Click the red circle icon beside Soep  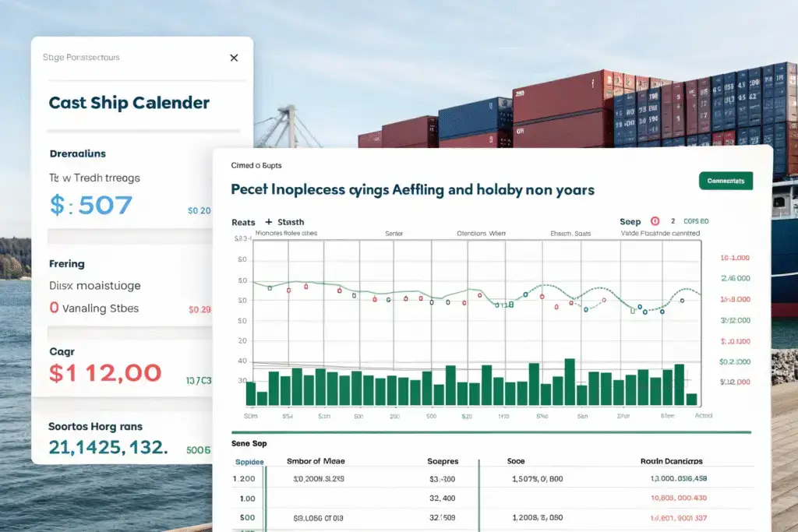pyautogui.click(x=655, y=221)
